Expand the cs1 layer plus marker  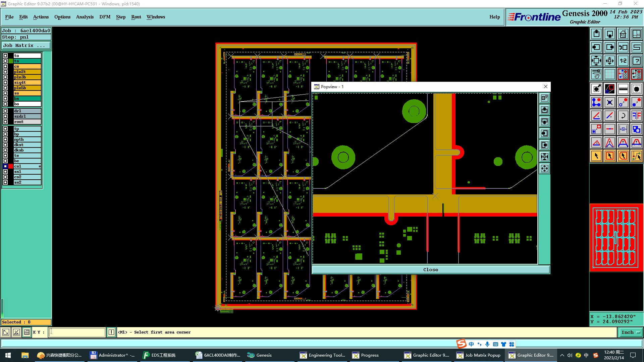coord(40,167)
